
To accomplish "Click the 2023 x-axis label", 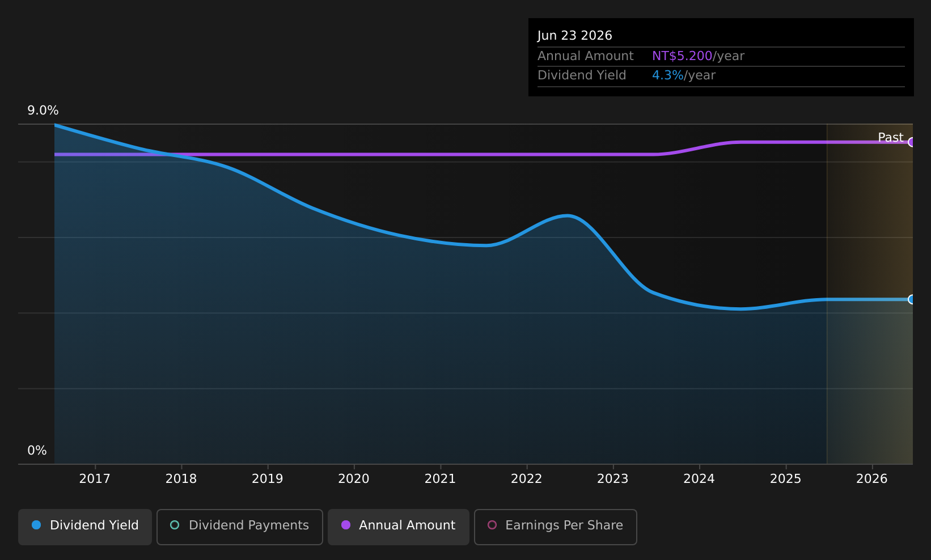I will 613,479.
